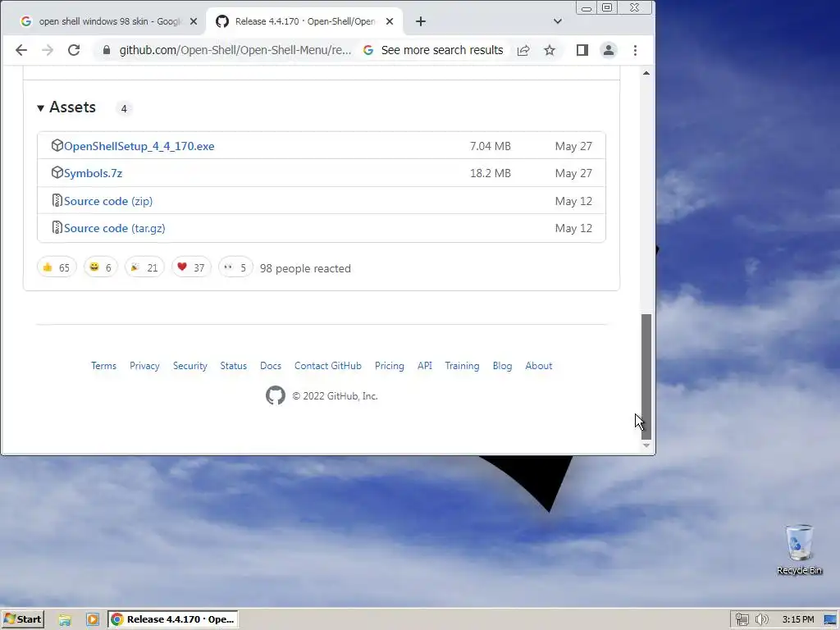Image resolution: width=840 pixels, height=630 pixels.
Task: Toggle the heart reaction 37
Action: coord(190,267)
